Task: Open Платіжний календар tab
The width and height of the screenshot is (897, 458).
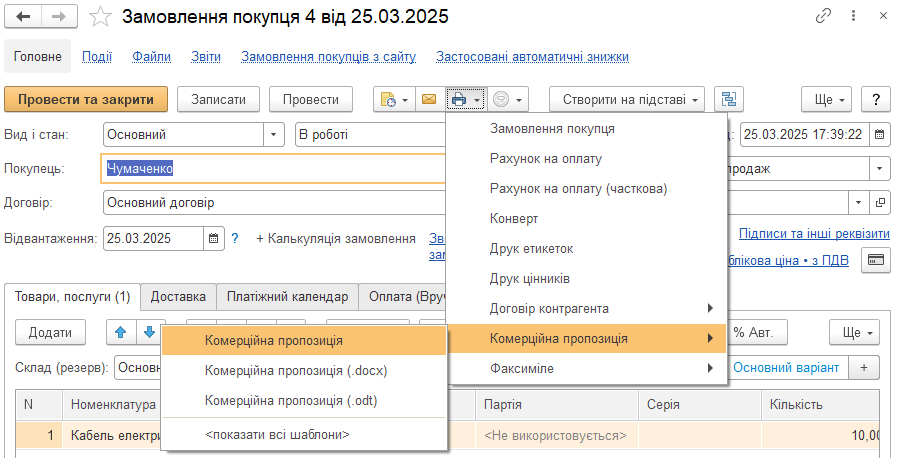Action: coord(287,297)
